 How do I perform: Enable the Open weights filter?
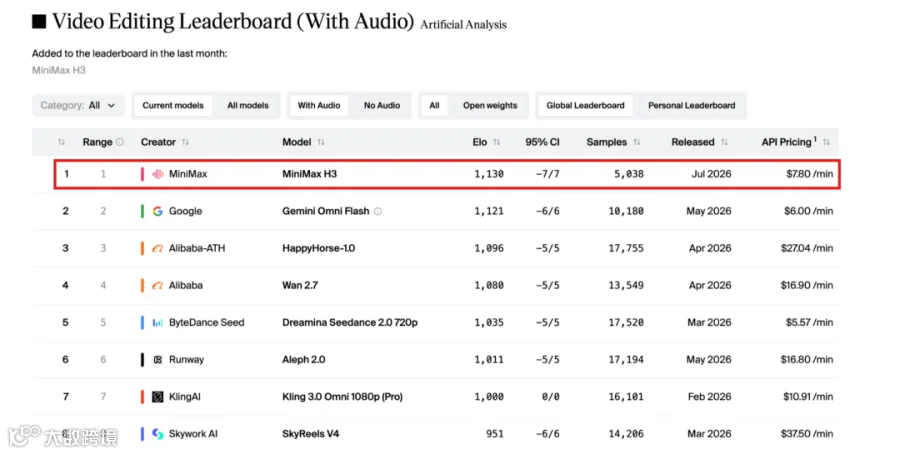490,106
